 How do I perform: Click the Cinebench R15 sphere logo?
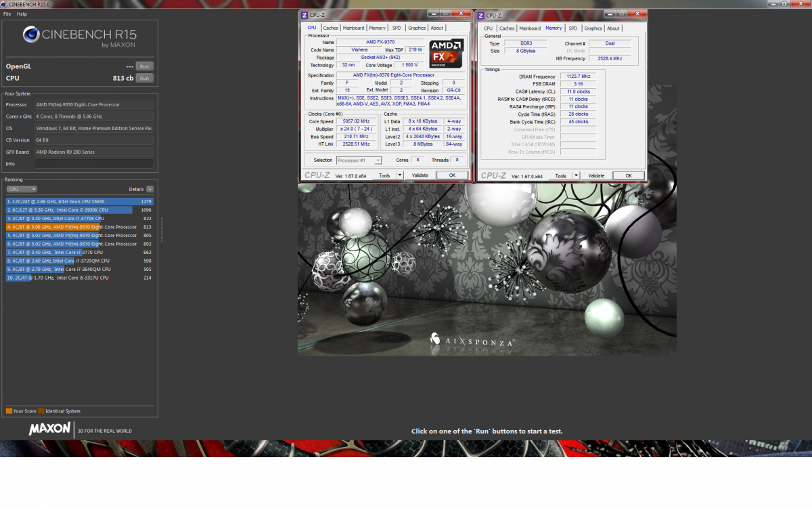pos(32,35)
